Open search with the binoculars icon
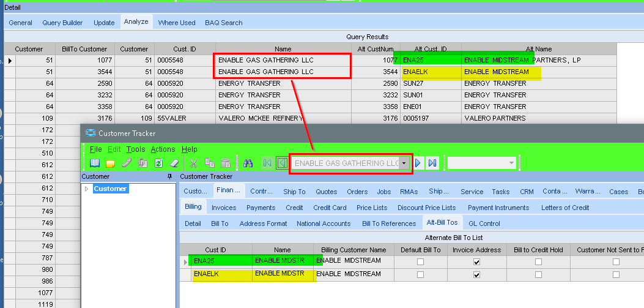Image resolution: width=644 pixels, height=308 pixels. pos(248,163)
